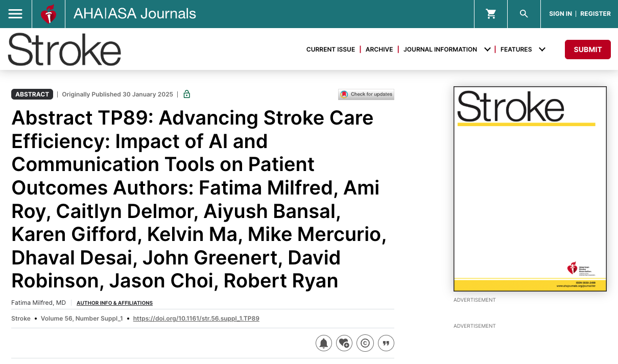Open FEATURES menu
The image size is (618, 364).
pyautogui.click(x=516, y=50)
